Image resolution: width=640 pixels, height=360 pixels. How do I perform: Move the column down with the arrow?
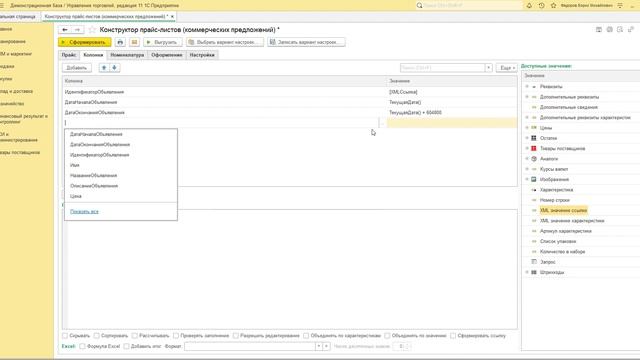[115, 68]
